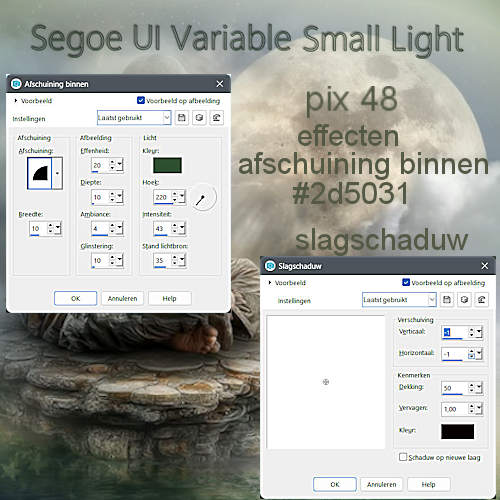Open the Afschuining bevel shape dropdown arrow
The width and height of the screenshot is (500, 500).
(x=57, y=173)
